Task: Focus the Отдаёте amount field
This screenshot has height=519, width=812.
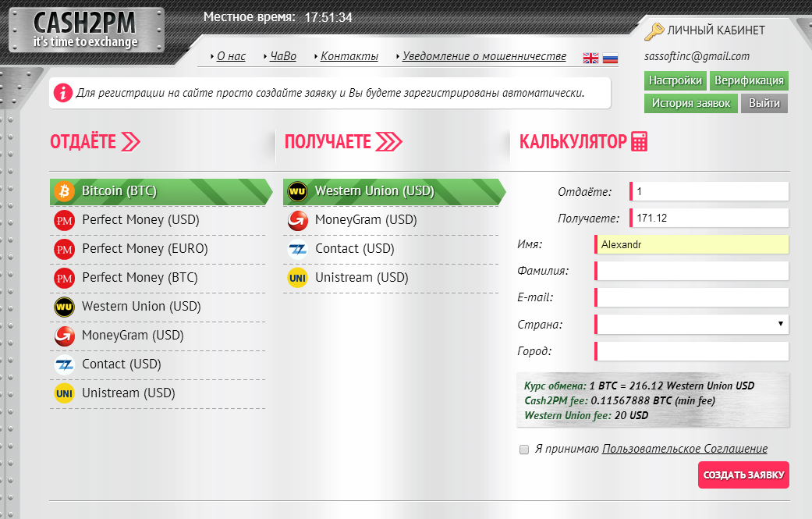Action: 709,191
